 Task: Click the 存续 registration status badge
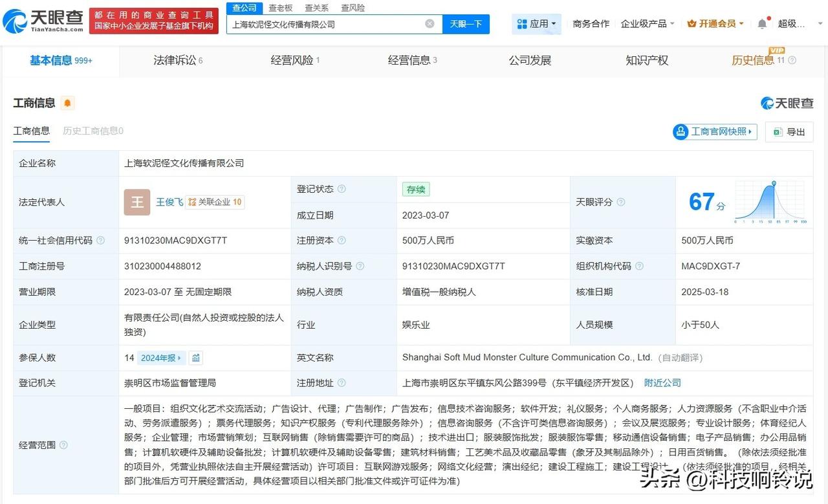click(x=416, y=190)
